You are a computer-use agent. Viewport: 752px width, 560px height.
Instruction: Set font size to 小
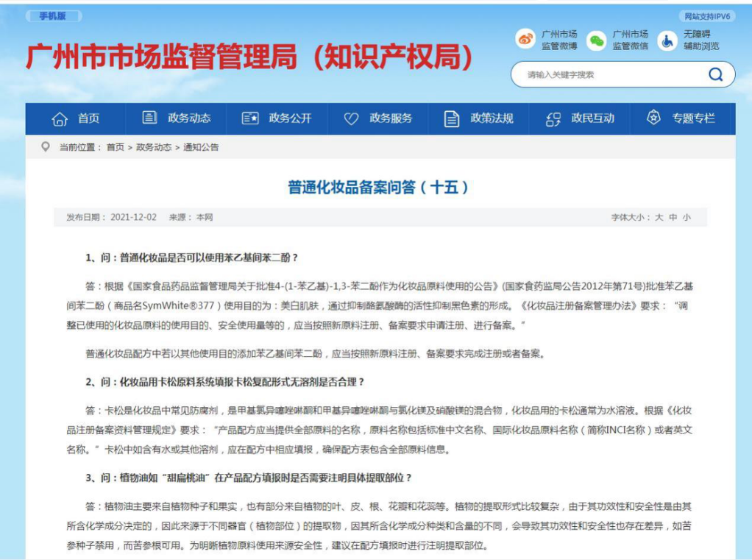click(686, 218)
